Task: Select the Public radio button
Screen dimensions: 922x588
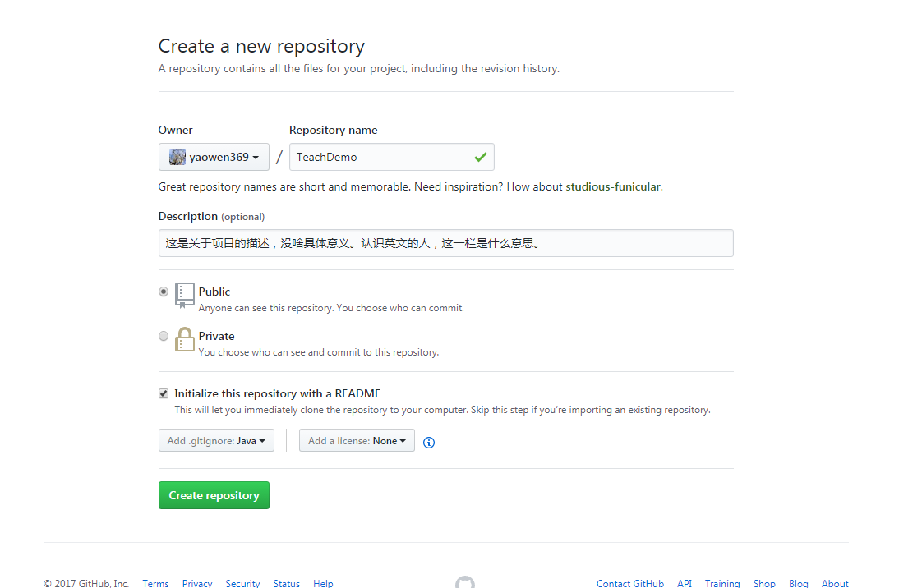Action: click(164, 292)
